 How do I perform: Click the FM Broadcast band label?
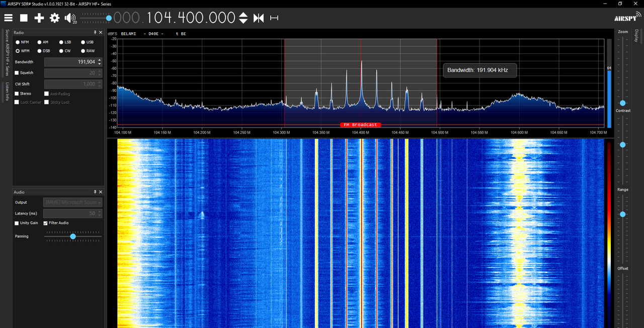click(360, 124)
